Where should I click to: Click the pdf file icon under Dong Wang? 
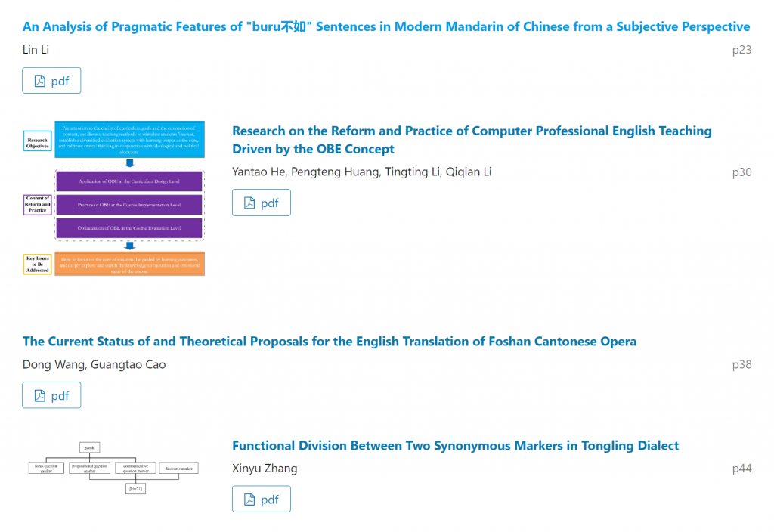[40, 396]
